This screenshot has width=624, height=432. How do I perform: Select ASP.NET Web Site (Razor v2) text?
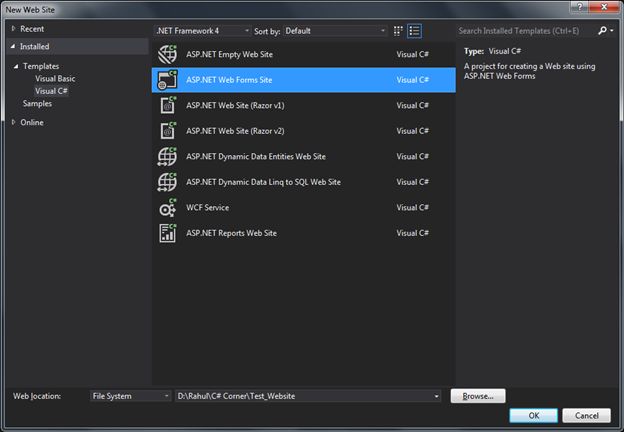tap(235, 130)
